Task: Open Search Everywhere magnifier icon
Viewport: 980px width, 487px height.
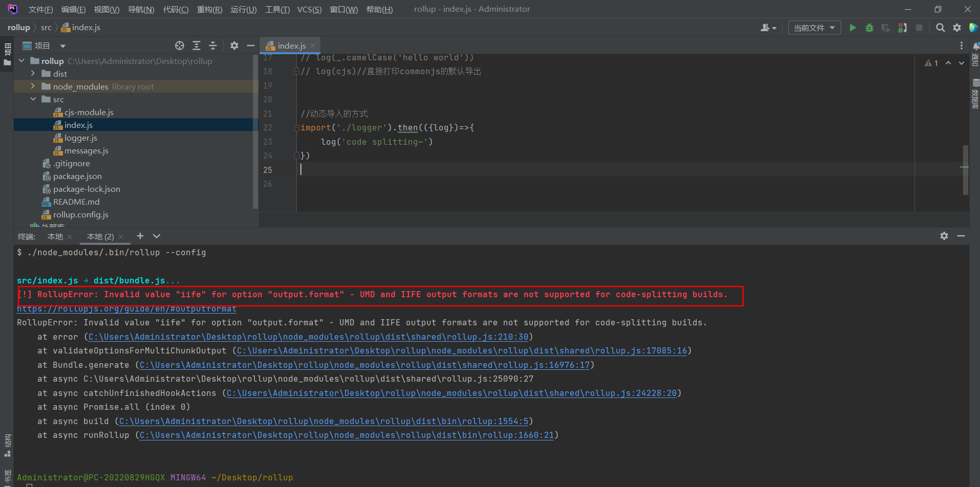Action: pyautogui.click(x=940, y=28)
